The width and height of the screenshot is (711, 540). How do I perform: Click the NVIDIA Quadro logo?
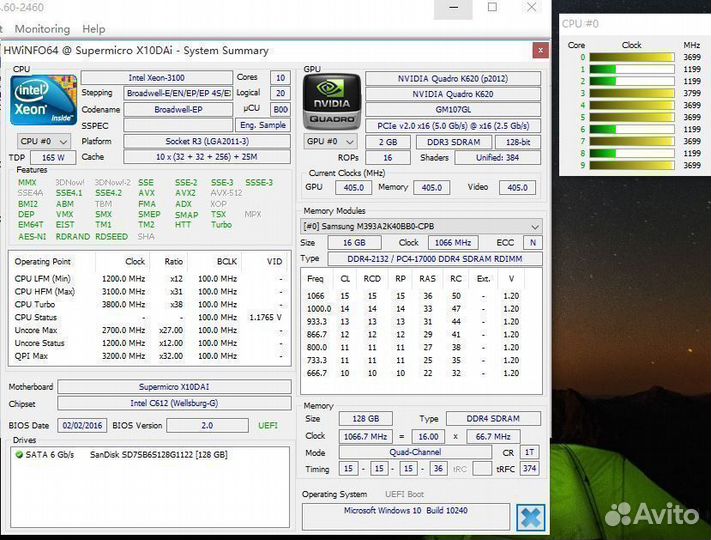[332, 102]
